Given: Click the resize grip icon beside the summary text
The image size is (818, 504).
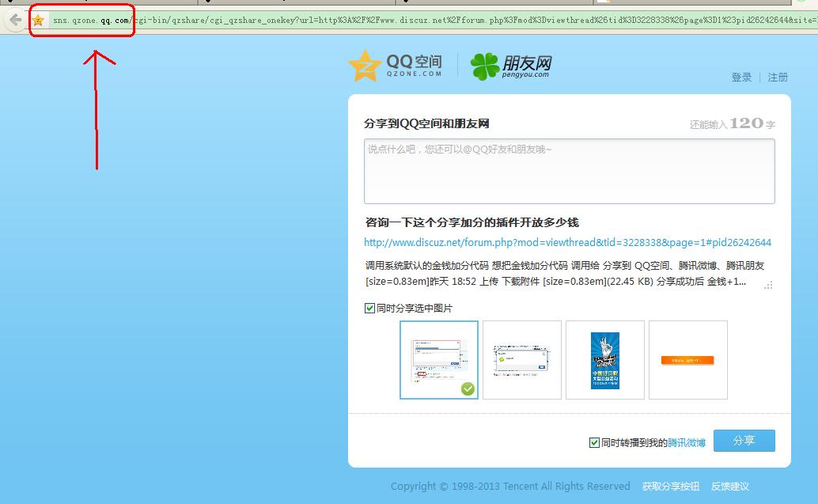Looking at the screenshot, I should [768, 285].
